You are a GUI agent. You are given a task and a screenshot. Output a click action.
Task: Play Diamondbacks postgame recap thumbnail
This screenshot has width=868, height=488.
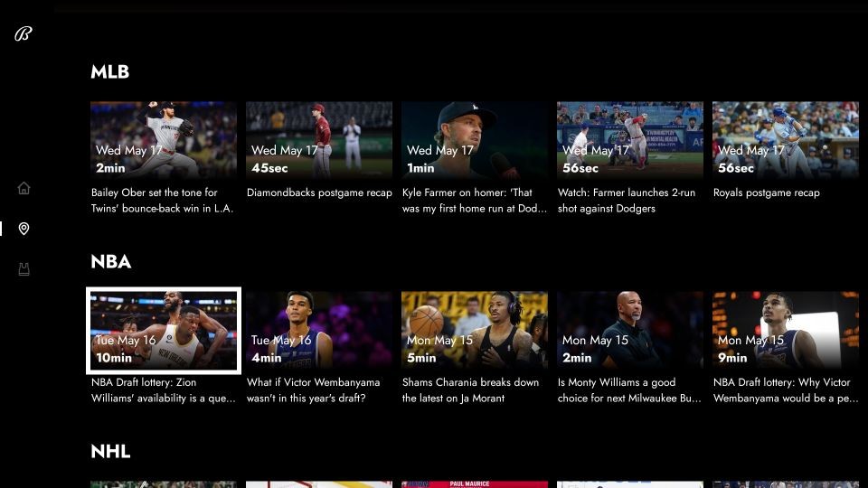[319, 139]
